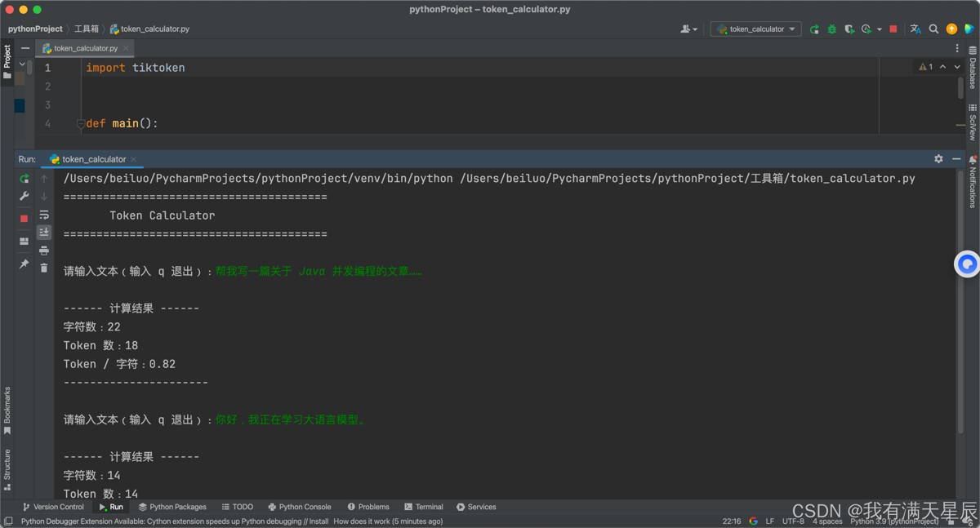
Task: Open Run panel settings gear
Action: [x=938, y=159]
